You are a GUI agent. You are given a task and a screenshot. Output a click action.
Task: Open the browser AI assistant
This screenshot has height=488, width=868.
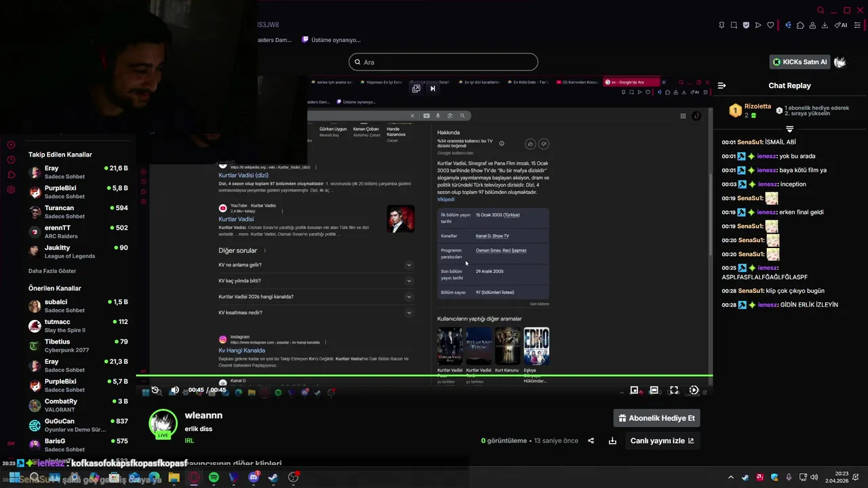pyautogui.click(x=841, y=25)
